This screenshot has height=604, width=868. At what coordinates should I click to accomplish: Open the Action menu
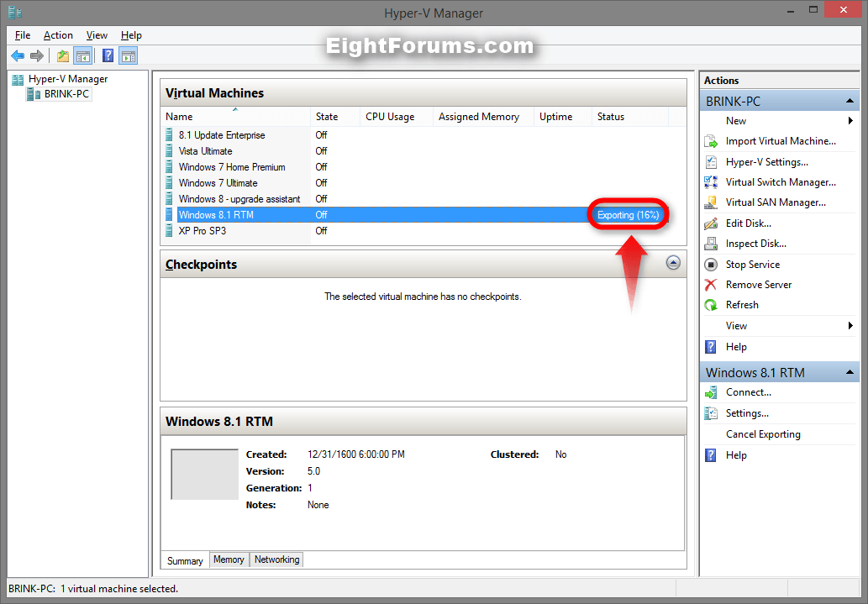click(x=58, y=35)
